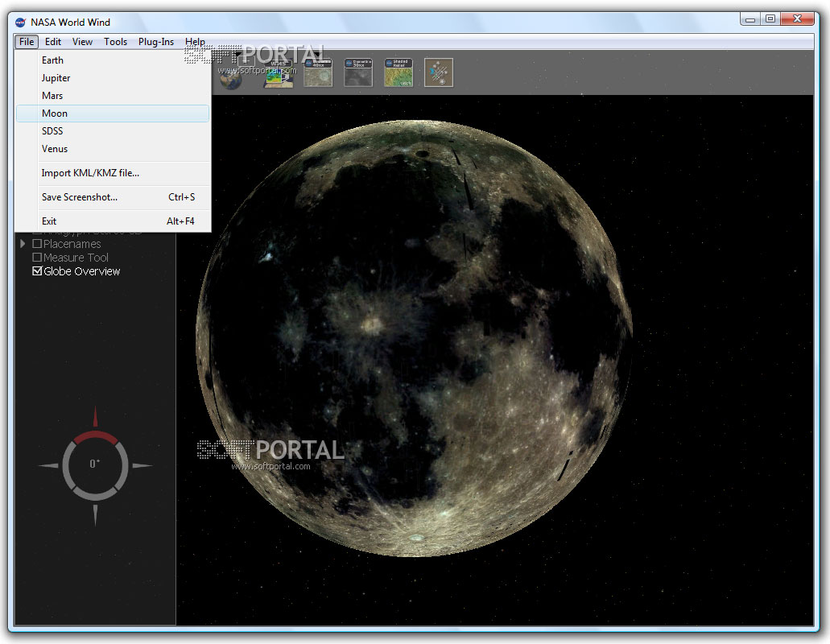
Task: Click the bright crater on the Moon globe
Action: click(371, 323)
